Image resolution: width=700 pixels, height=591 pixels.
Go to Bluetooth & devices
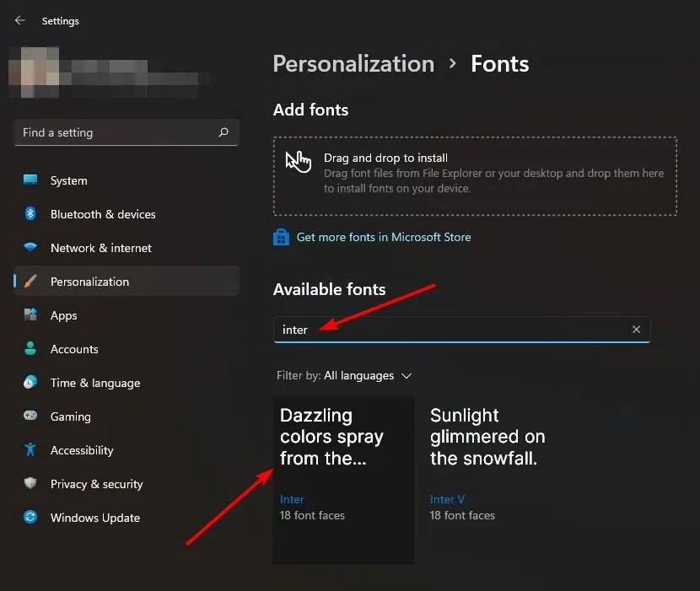click(x=127, y=214)
